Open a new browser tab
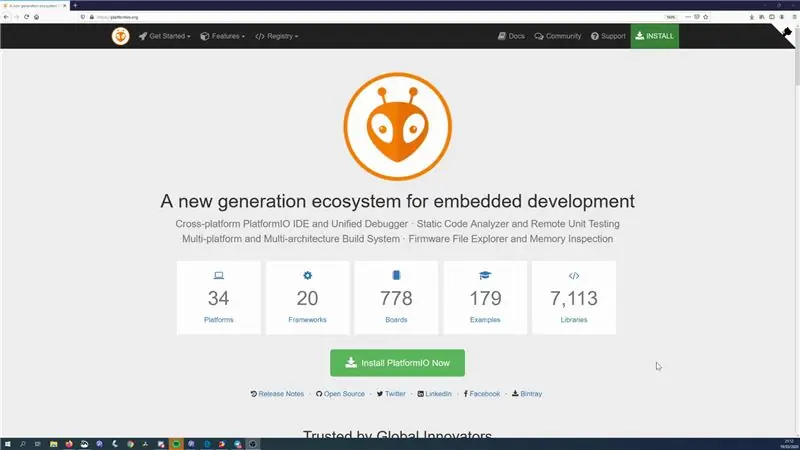The height and width of the screenshot is (450, 800). (x=75, y=6)
